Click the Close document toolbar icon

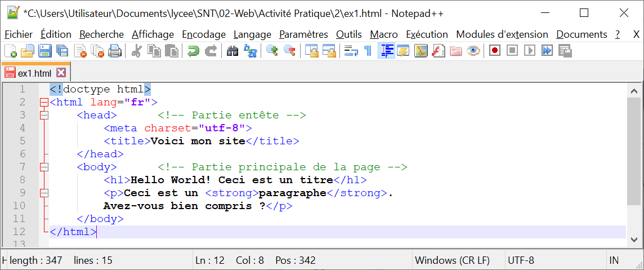click(x=80, y=51)
